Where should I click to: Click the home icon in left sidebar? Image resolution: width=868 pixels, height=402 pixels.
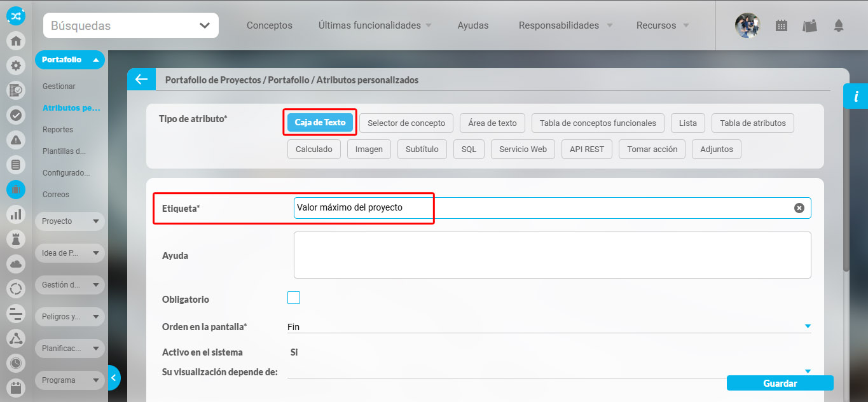(x=16, y=41)
